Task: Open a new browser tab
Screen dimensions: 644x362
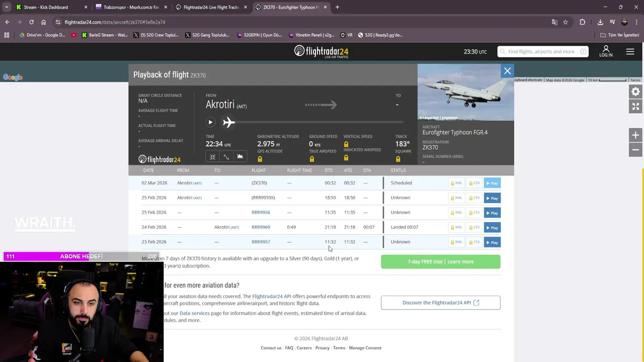Action: coord(337,7)
